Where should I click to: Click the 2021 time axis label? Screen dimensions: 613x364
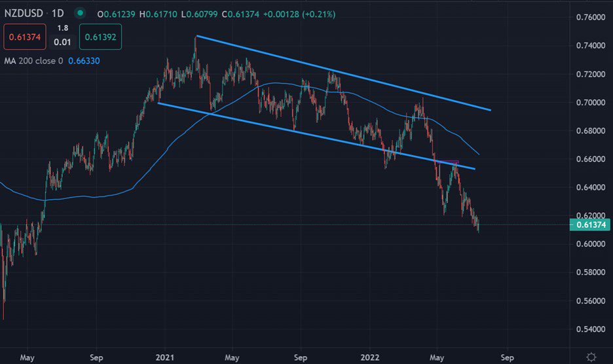pos(164,357)
